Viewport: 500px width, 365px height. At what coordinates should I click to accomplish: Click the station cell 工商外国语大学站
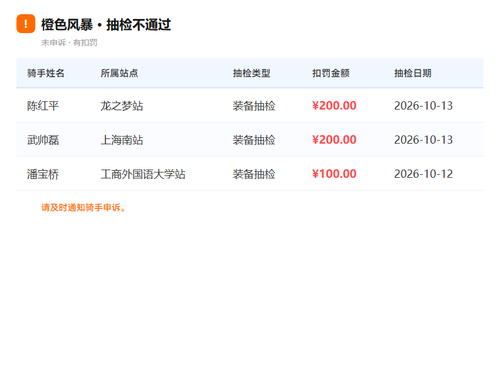pyautogui.click(x=143, y=174)
